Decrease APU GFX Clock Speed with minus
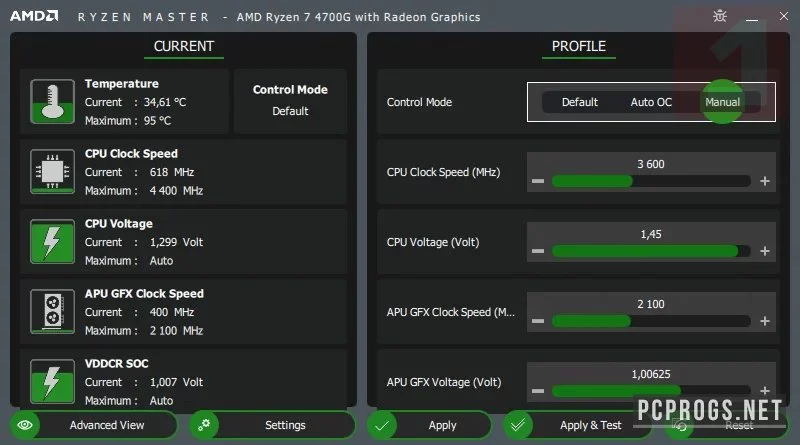 coord(538,321)
